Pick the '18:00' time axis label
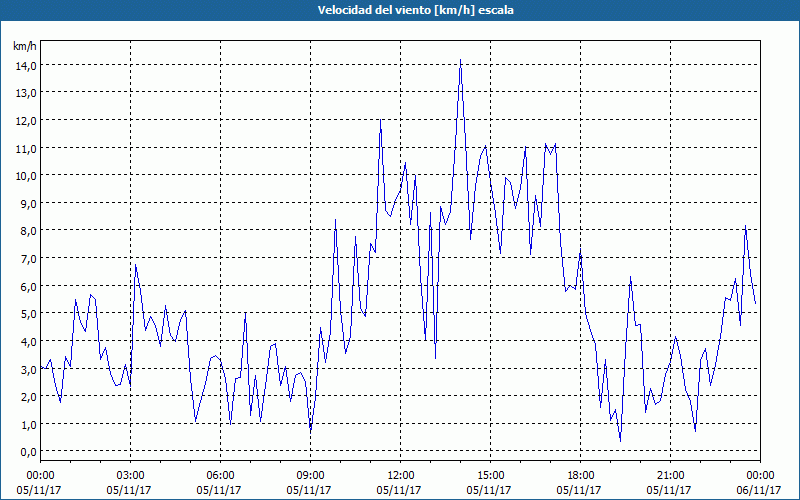Image resolution: width=800 pixels, height=500 pixels. [x=580, y=476]
